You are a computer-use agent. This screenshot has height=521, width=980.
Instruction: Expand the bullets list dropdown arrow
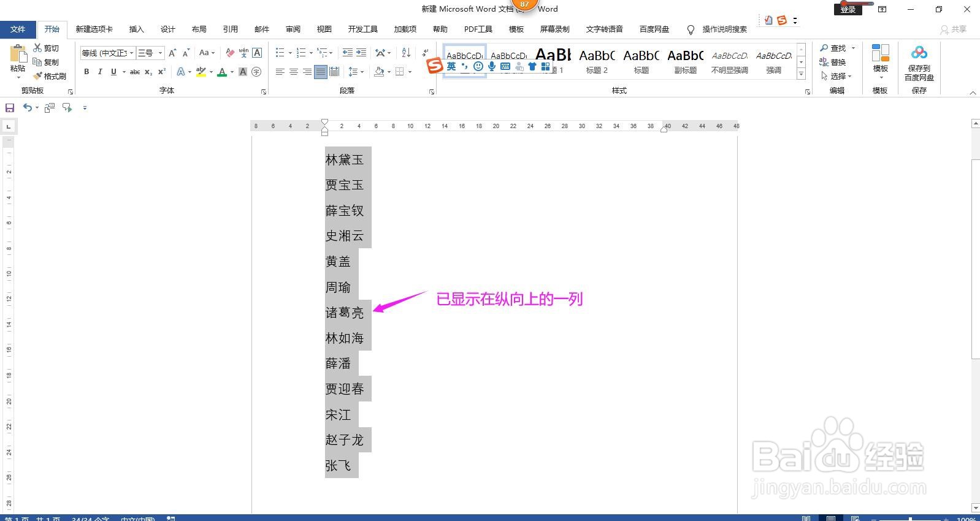tap(290, 53)
